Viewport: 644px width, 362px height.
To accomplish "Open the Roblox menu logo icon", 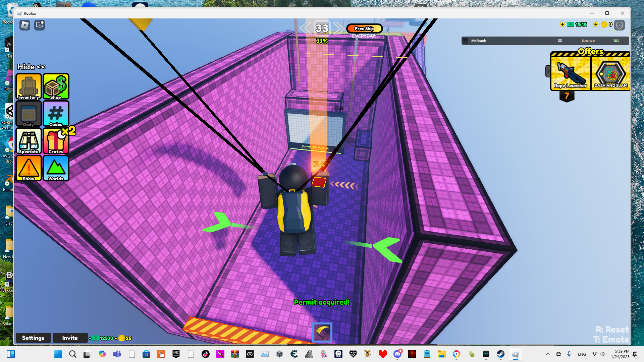I will click(25, 25).
